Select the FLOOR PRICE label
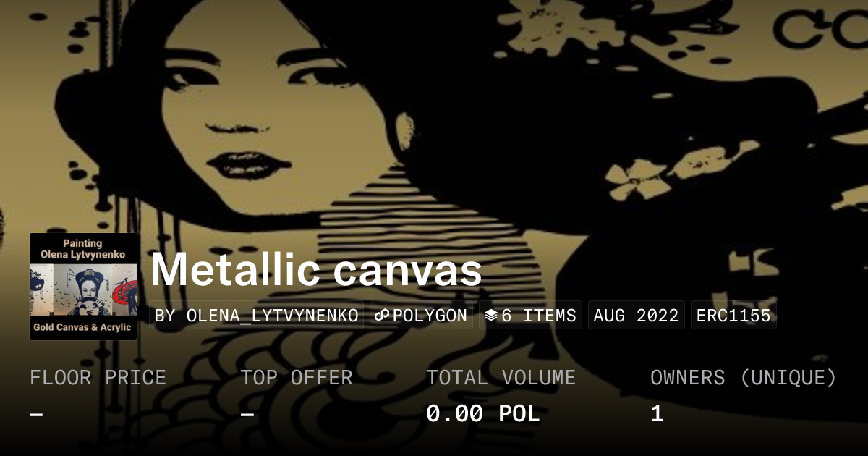Viewport: 868px width, 456px height. [x=98, y=378]
